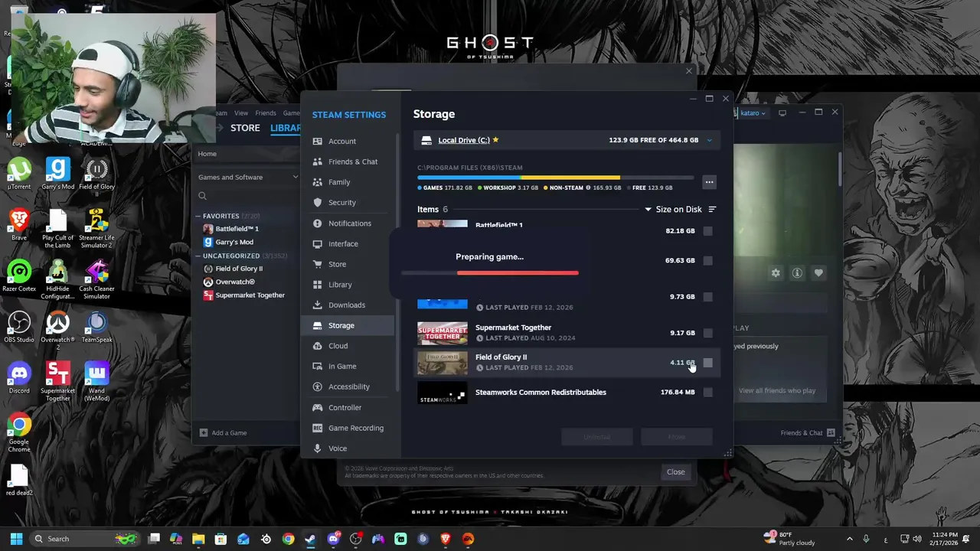This screenshot has width=980, height=551.
Task: Open the Controller settings icon
Action: (317, 407)
